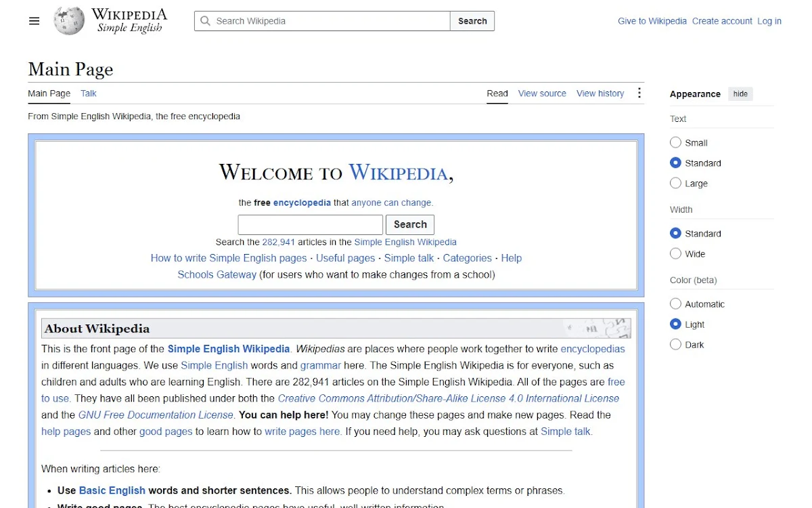Open Simple English link in About paragraph
Viewport: 812px width, 508px height.
(x=214, y=365)
